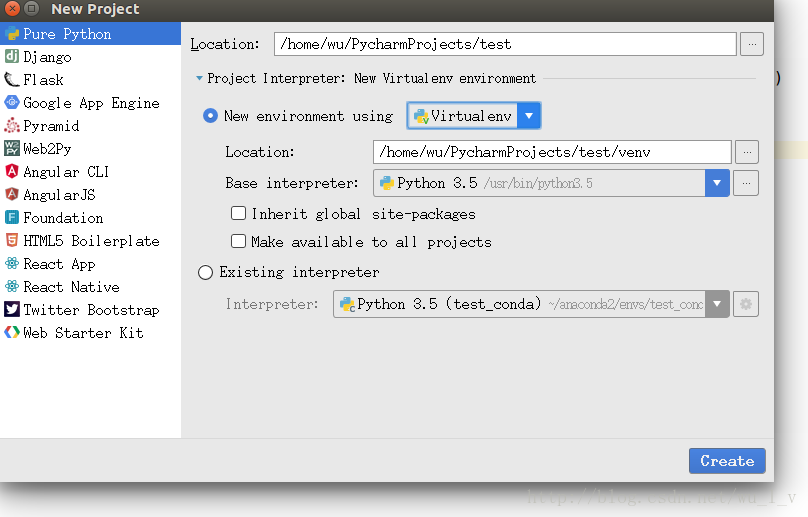Click the project Location input field
The height and width of the screenshot is (517, 808).
coord(505,44)
